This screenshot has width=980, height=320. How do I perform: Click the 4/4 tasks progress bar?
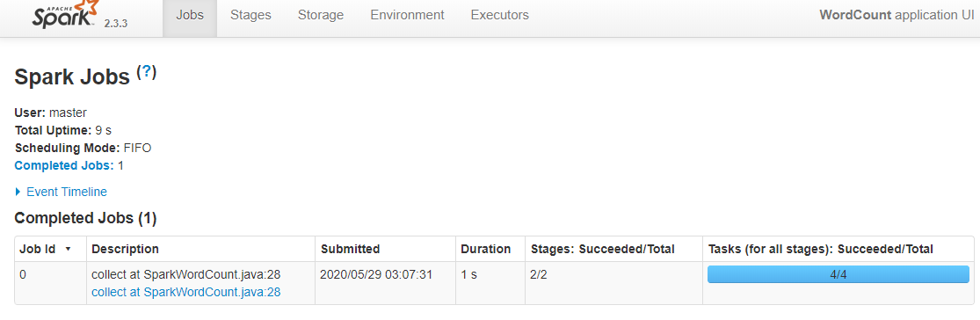838,274
